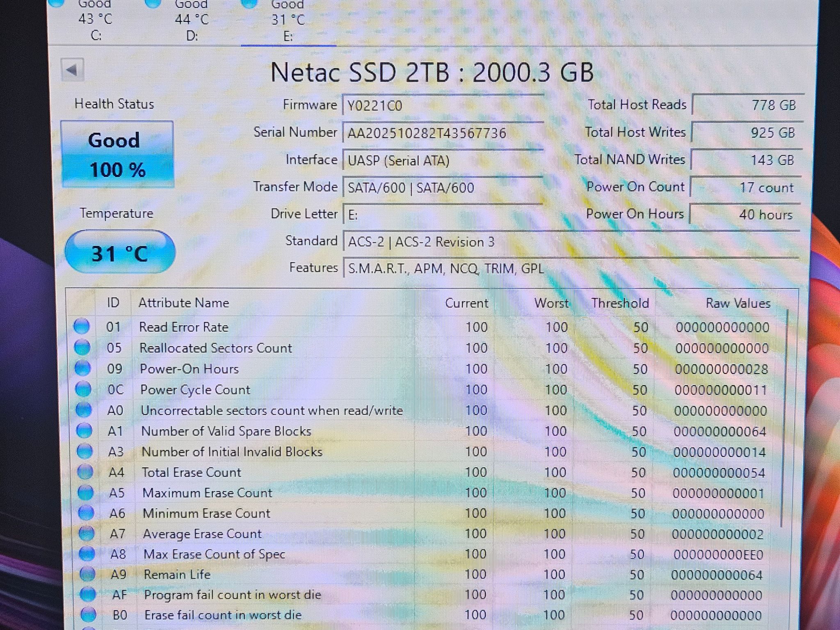
Task: Select the Power On Count value 17 count
Action: pyautogui.click(x=746, y=187)
